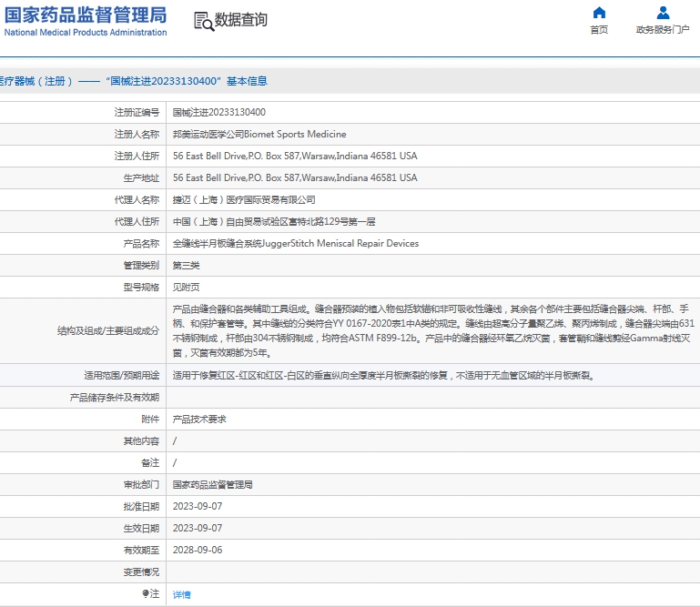The width and height of the screenshot is (700, 607).
Task: Click the 生产地址 address value
Action: pos(295,178)
